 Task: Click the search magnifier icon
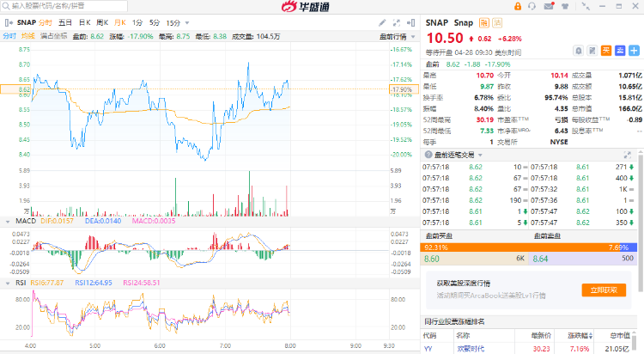pyautogui.click(x=6, y=6)
